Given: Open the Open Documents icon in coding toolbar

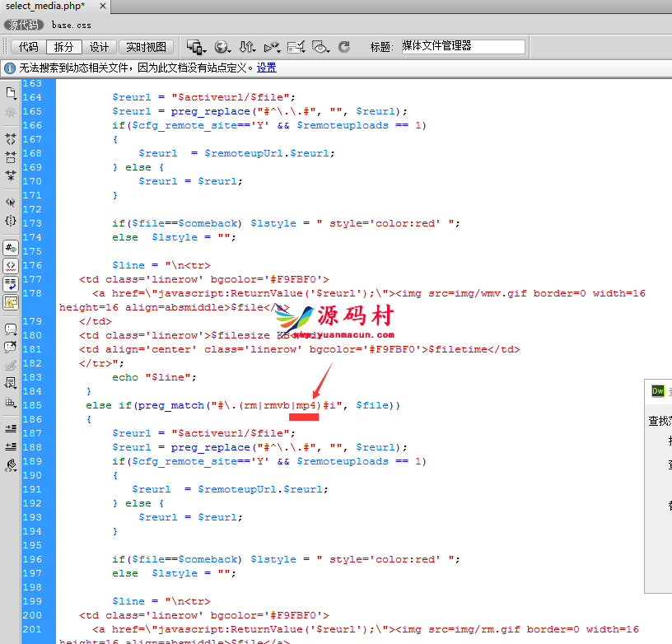Looking at the screenshot, I should point(11,92).
